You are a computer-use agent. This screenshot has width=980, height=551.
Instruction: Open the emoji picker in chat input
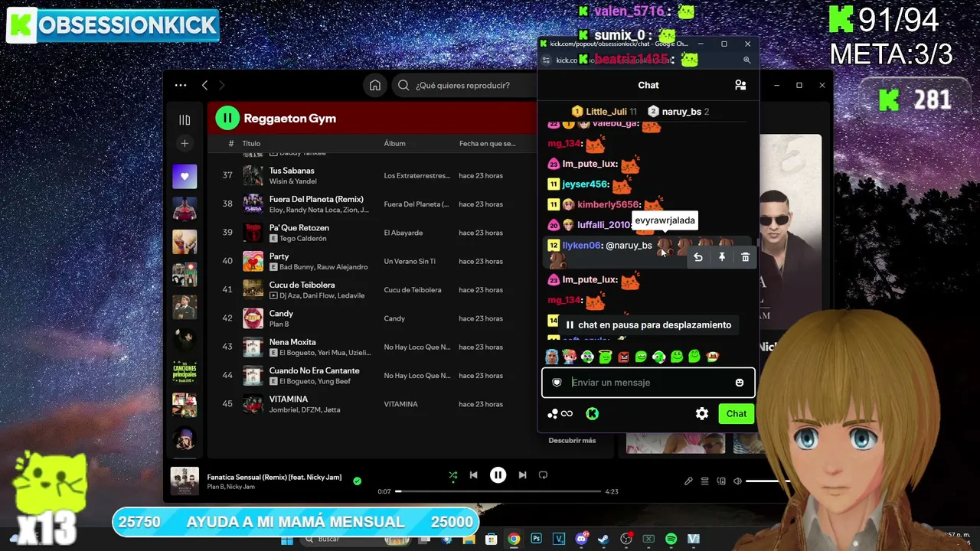click(739, 383)
